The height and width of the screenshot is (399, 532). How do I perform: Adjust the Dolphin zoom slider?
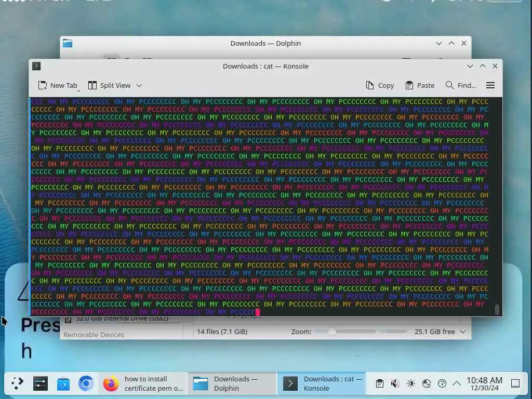[x=332, y=331]
